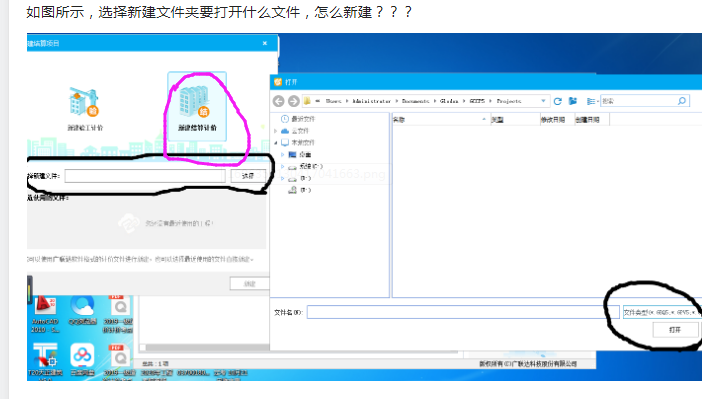
Task: Expand the (D:) drive node
Action: pos(283,178)
